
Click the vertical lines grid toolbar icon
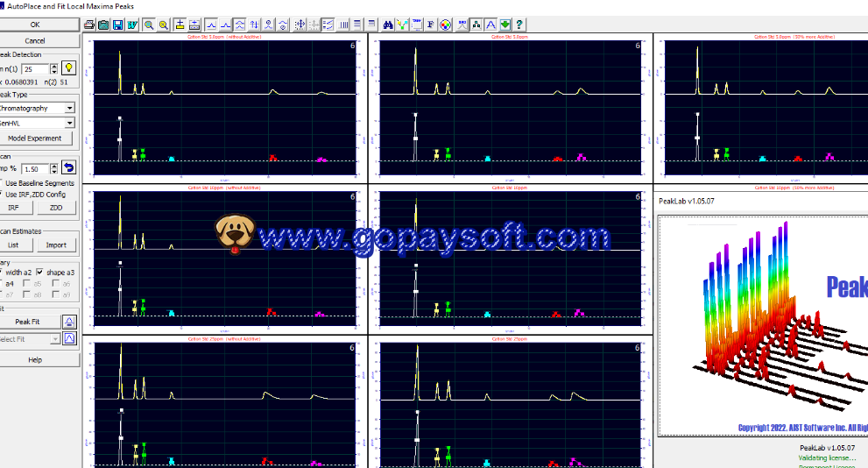coord(343,25)
